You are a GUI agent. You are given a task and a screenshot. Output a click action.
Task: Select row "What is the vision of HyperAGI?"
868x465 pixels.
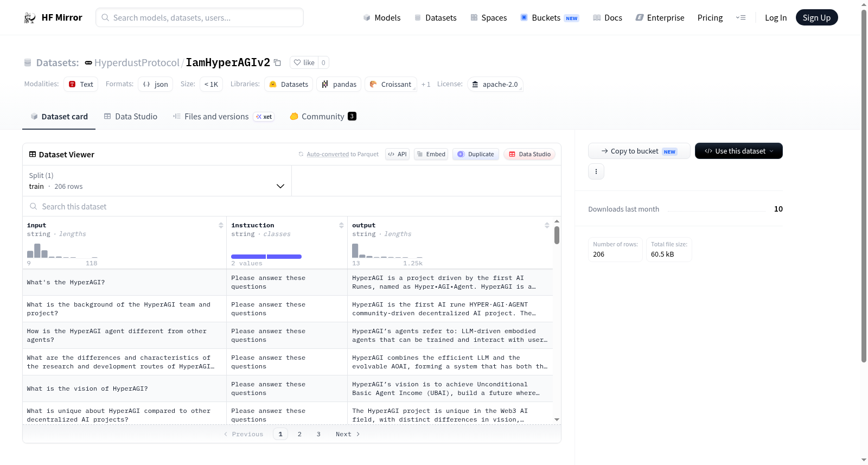pos(288,388)
